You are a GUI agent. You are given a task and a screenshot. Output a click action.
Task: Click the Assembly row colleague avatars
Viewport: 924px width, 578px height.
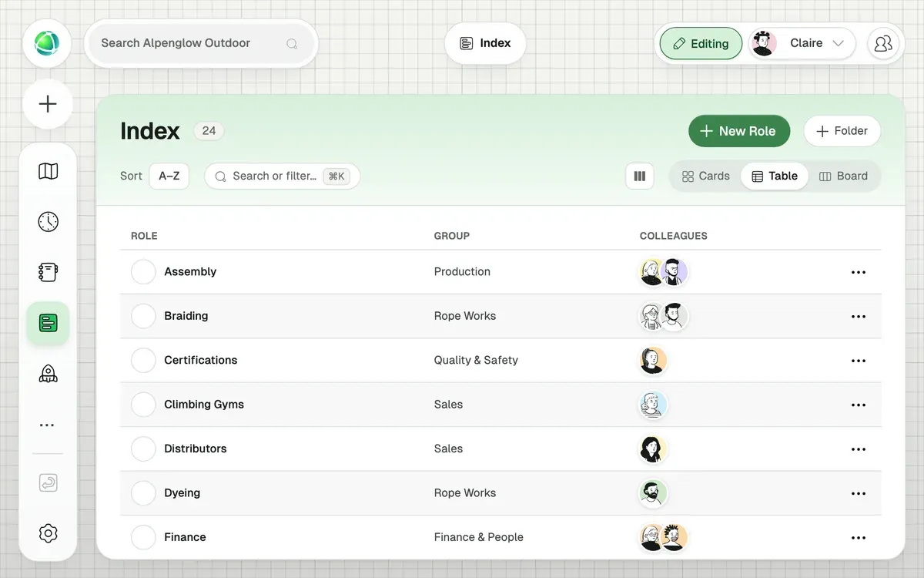pos(663,271)
